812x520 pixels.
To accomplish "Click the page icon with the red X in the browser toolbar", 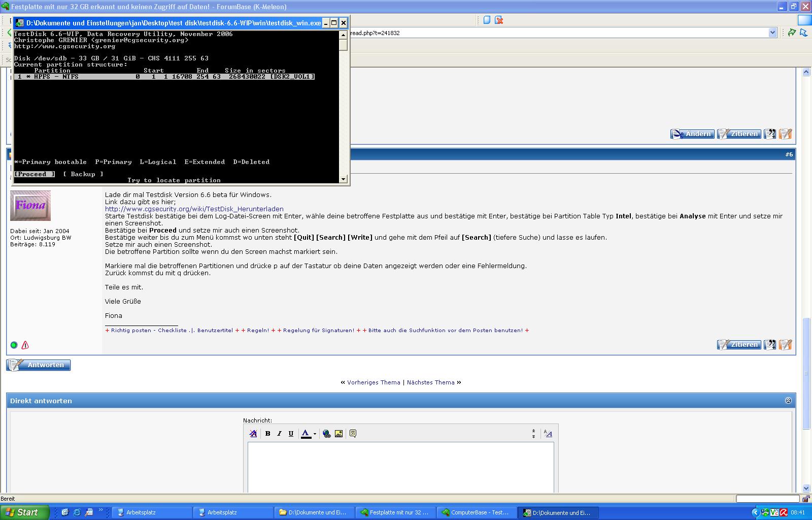I will pos(499,20).
